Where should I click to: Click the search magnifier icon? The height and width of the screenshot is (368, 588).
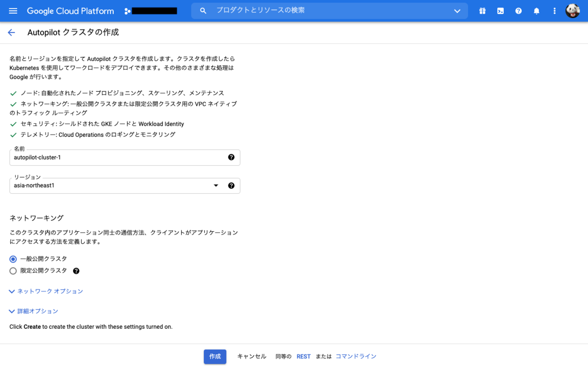[x=203, y=11]
